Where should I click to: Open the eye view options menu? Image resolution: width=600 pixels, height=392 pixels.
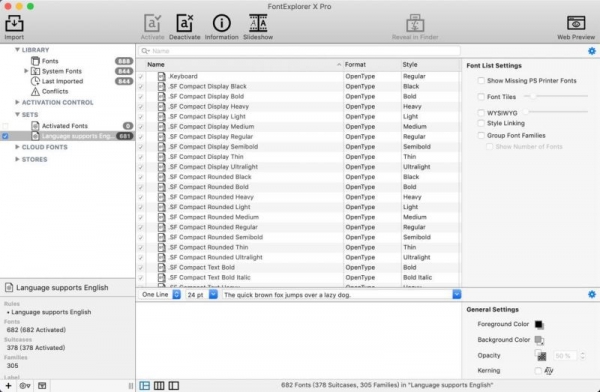25,385
